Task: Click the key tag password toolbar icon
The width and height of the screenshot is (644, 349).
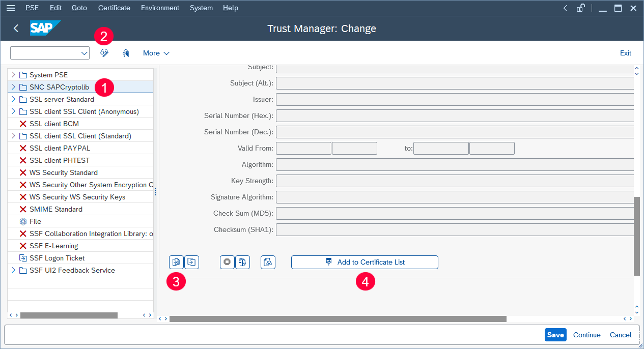Action: pos(126,53)
